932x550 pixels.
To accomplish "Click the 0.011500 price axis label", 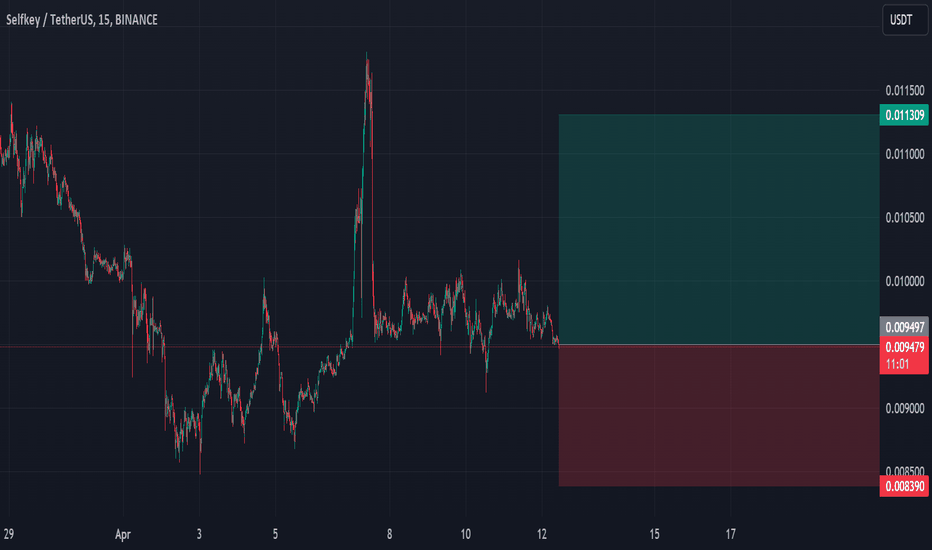I will tap(905, 90).
